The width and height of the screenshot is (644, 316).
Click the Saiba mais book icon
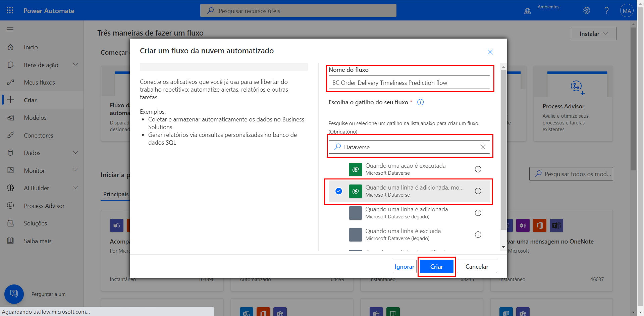11,241
